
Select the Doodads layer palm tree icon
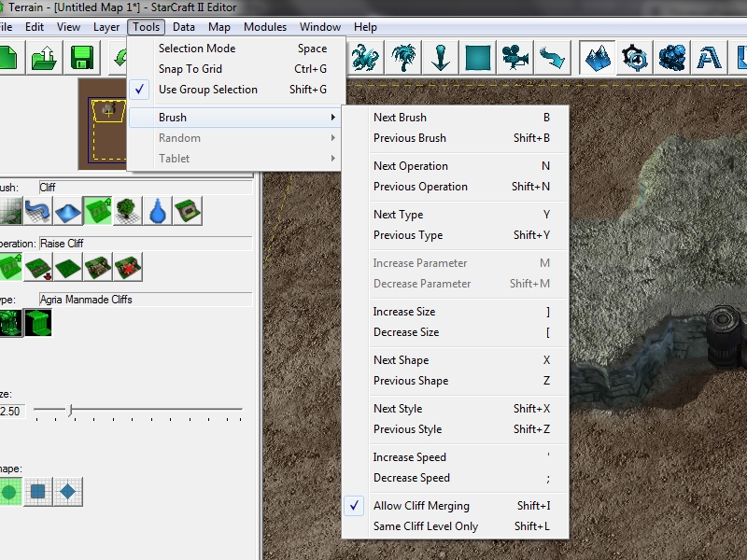pyautogui.click(x=403, y=58)
